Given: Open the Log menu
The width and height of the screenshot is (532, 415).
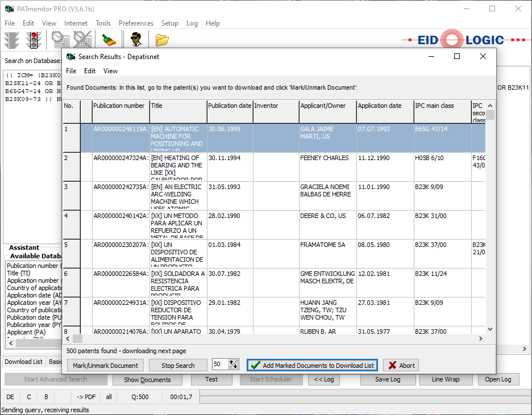Looking at the screenshot, I should [x=192, y=23].
